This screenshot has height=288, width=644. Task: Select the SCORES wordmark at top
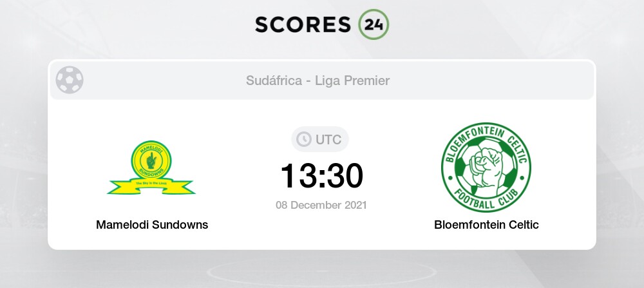pos(303,24)
